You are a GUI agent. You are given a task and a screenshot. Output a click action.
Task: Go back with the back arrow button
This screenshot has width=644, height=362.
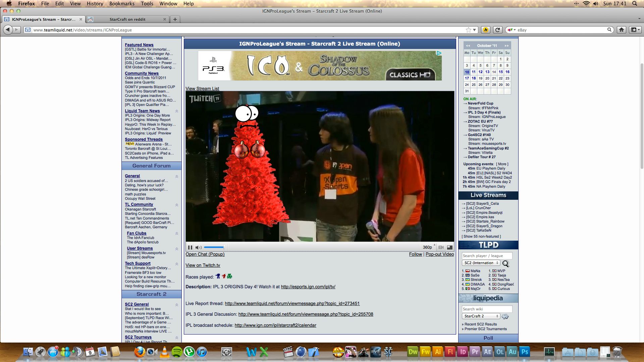click(x=8, y=30)
